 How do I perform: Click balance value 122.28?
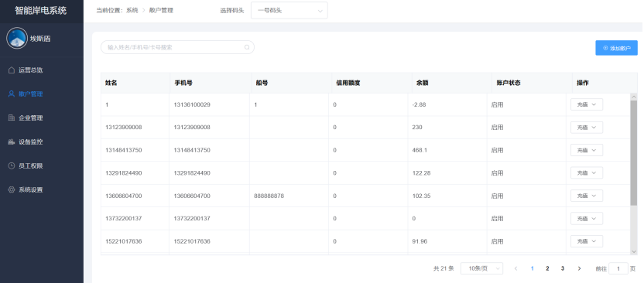421,173
